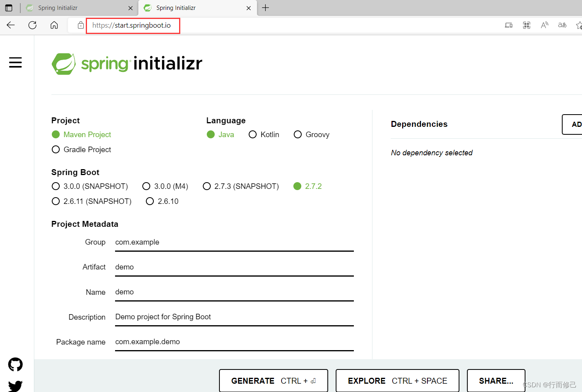Viewport: 582px width, 392px height.
Task: Select Gradle Project radio button
Action: pyautogui.click(x=56, y=149)
